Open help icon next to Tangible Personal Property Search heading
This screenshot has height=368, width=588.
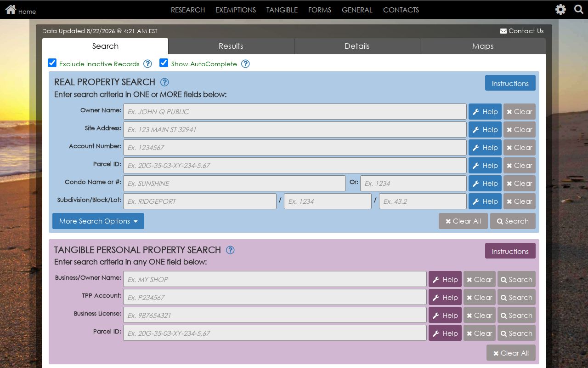click(231, 250)
